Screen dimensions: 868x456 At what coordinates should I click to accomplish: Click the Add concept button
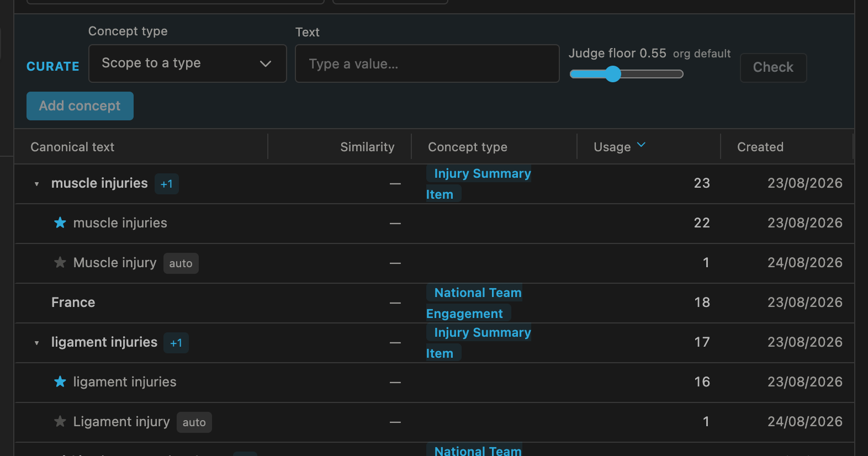(80, 106)
